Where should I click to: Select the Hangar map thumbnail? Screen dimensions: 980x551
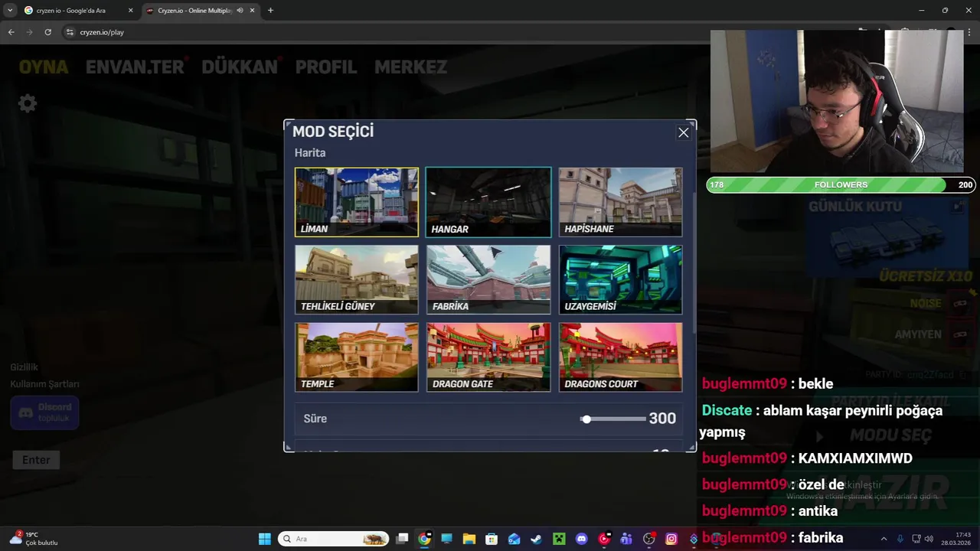tap(488, 202)
